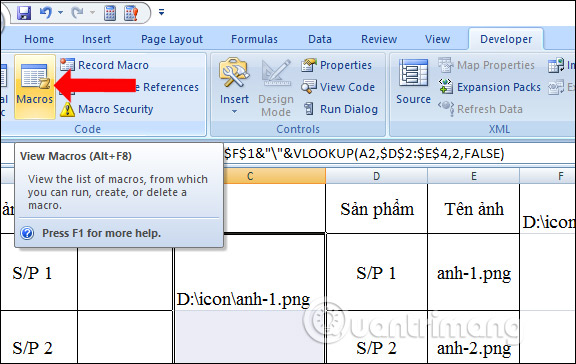Select the 'D:\icon' path cell in column F
The height and width of the screenshot is (364, 576).
(x=548, y=209)
